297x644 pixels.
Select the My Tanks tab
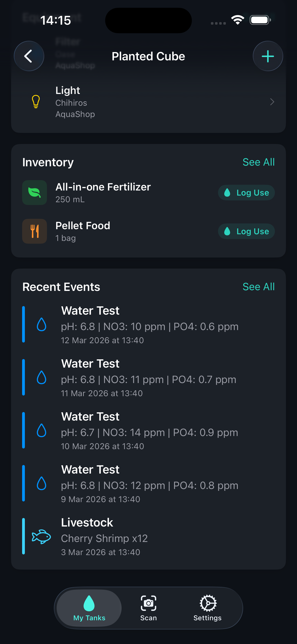89,608
